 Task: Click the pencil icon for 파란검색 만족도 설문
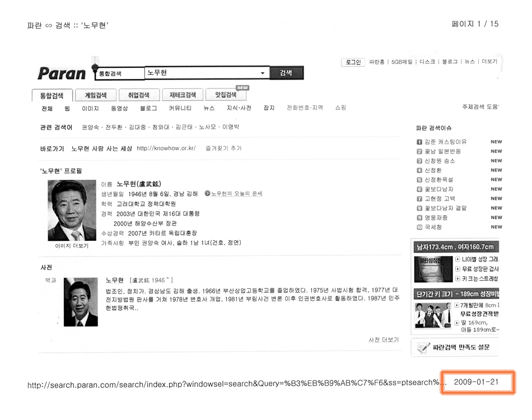click(x=423, y=347)
